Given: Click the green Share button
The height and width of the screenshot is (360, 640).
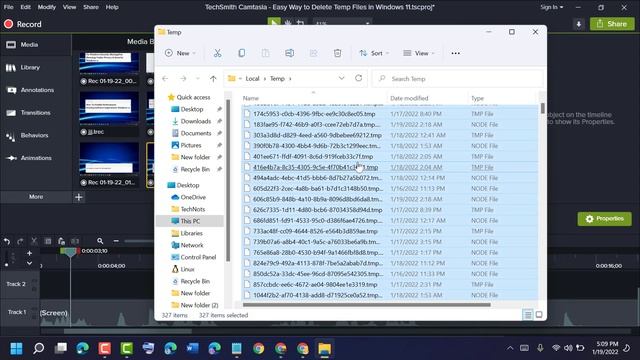Looking at the screenshot, I should point(612,24).
